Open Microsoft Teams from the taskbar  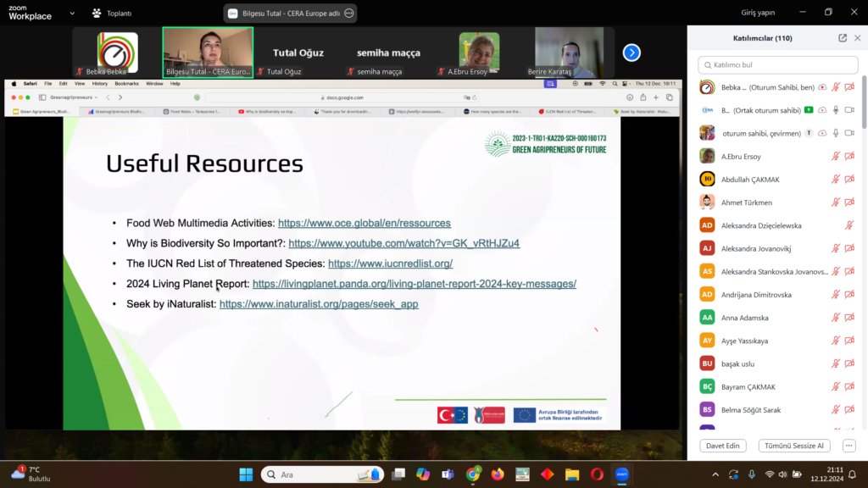[448, 474]
